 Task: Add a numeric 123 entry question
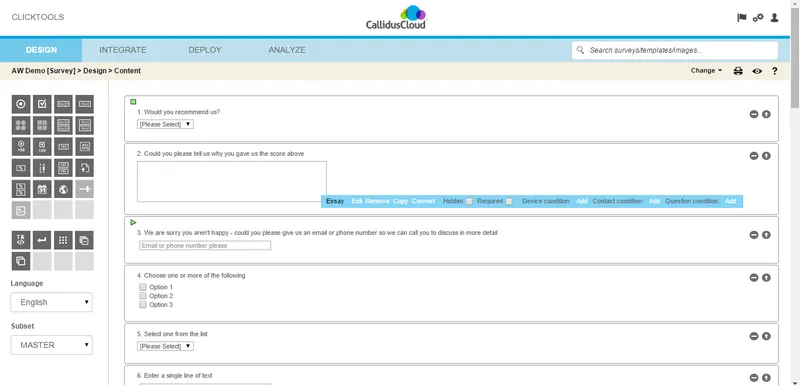click(x=63, y=146)
